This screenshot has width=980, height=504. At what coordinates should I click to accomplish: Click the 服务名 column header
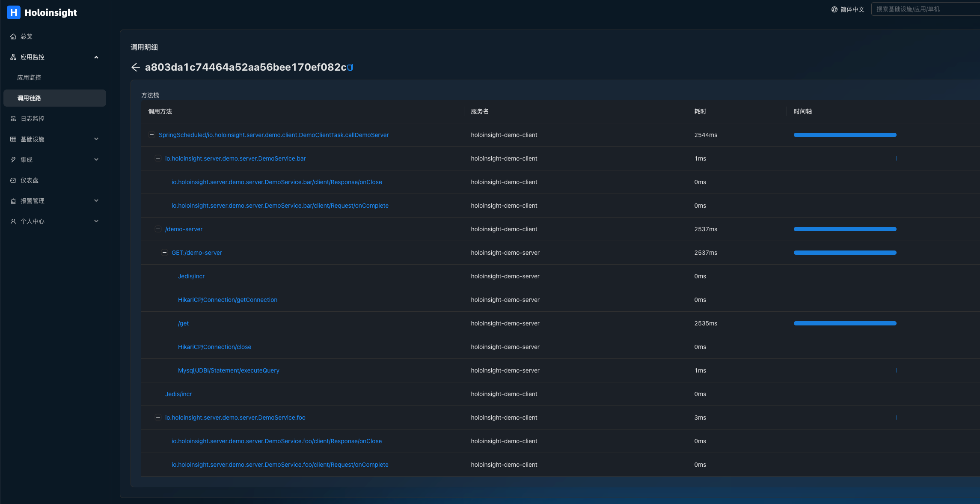[480, 111]
